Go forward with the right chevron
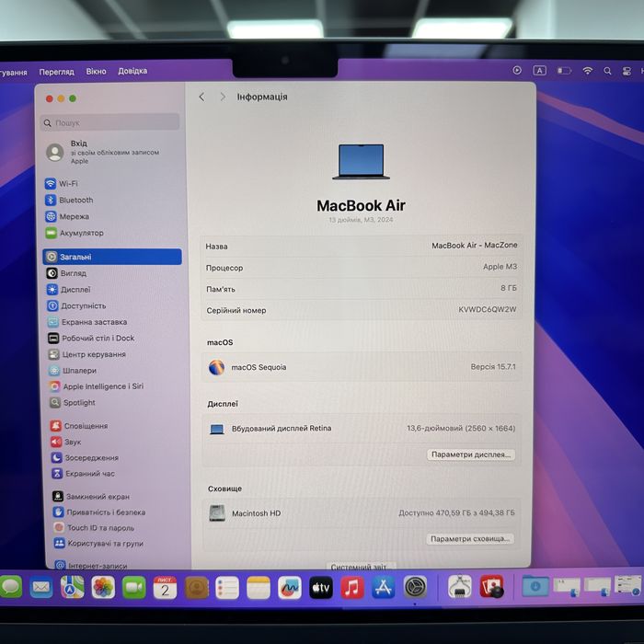 click(223, 97)
